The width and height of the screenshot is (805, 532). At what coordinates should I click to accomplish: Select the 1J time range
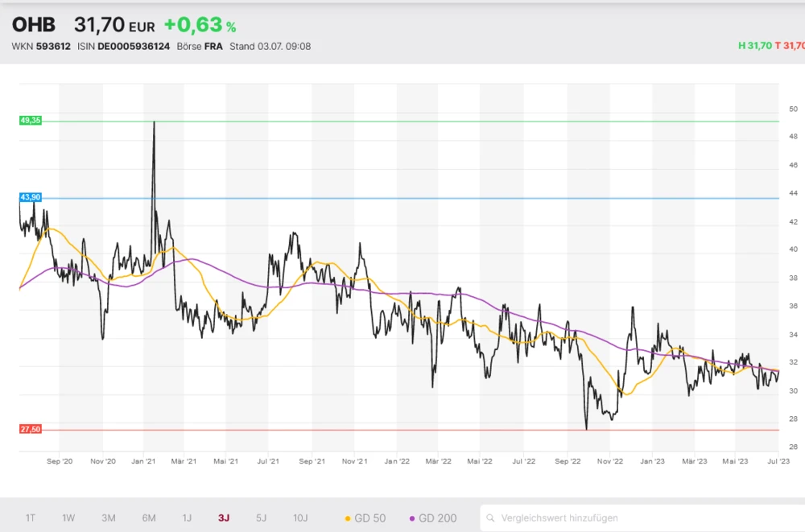(x=187, y=518)
